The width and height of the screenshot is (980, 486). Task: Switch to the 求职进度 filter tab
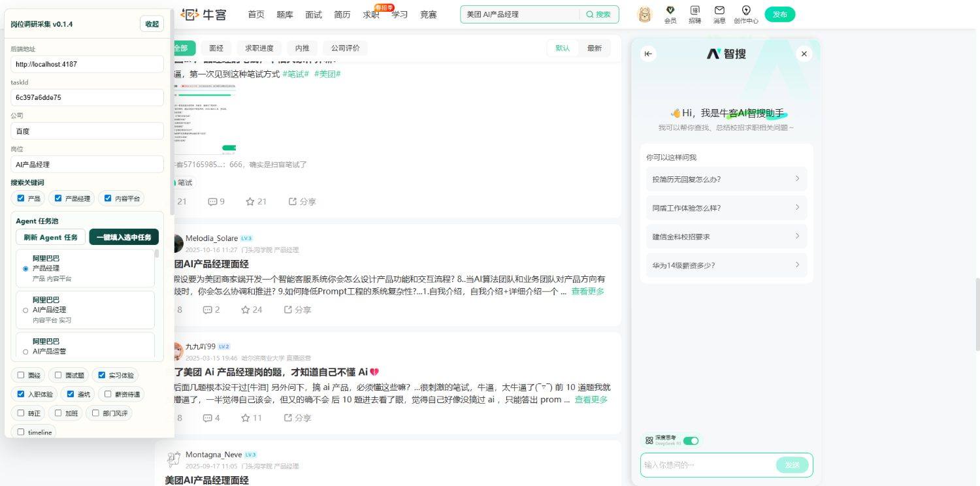click(x=259, y=48)
